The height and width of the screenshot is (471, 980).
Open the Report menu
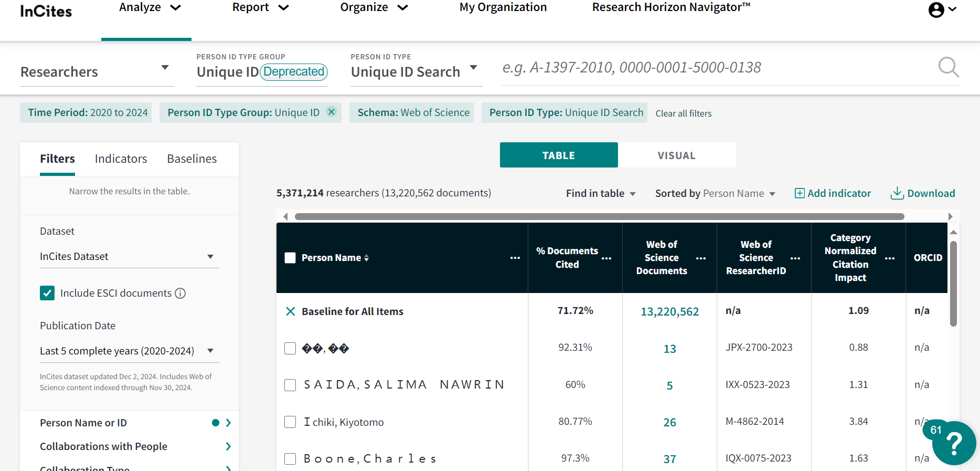261,7
